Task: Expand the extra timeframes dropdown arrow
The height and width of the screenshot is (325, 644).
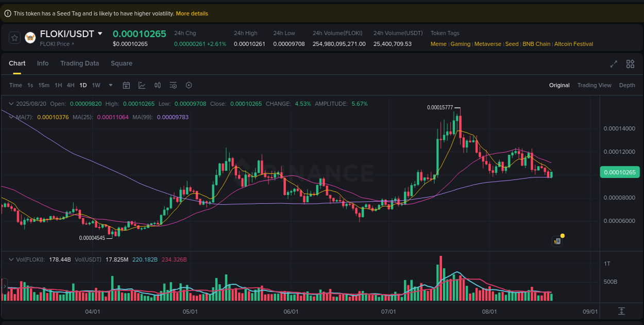Action: (x=110, y=85)
